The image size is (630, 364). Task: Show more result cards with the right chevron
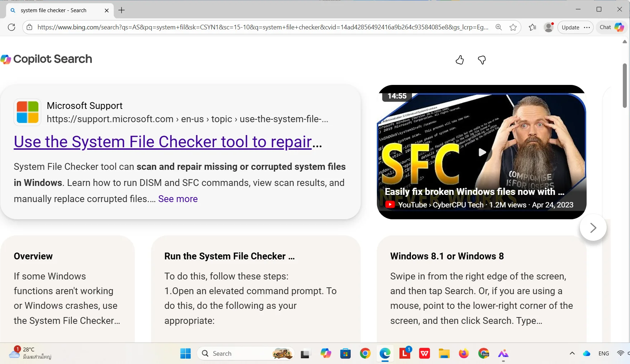click(593, 227)
